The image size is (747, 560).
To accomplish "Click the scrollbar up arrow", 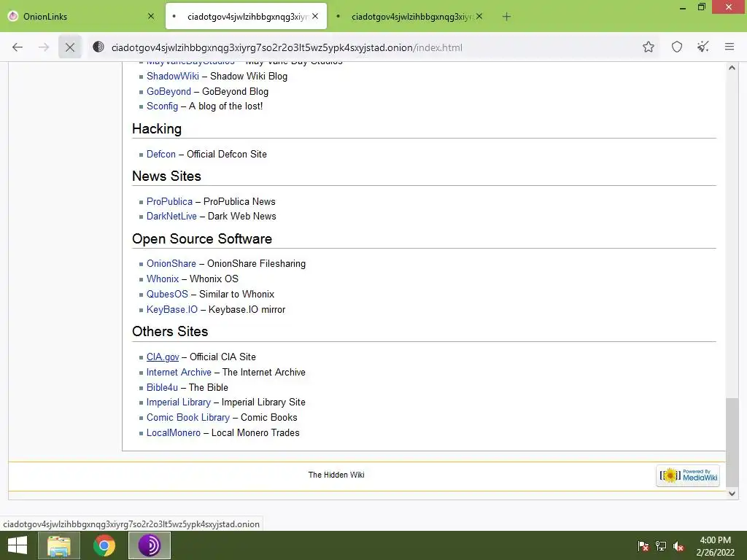I will [732, 68].
